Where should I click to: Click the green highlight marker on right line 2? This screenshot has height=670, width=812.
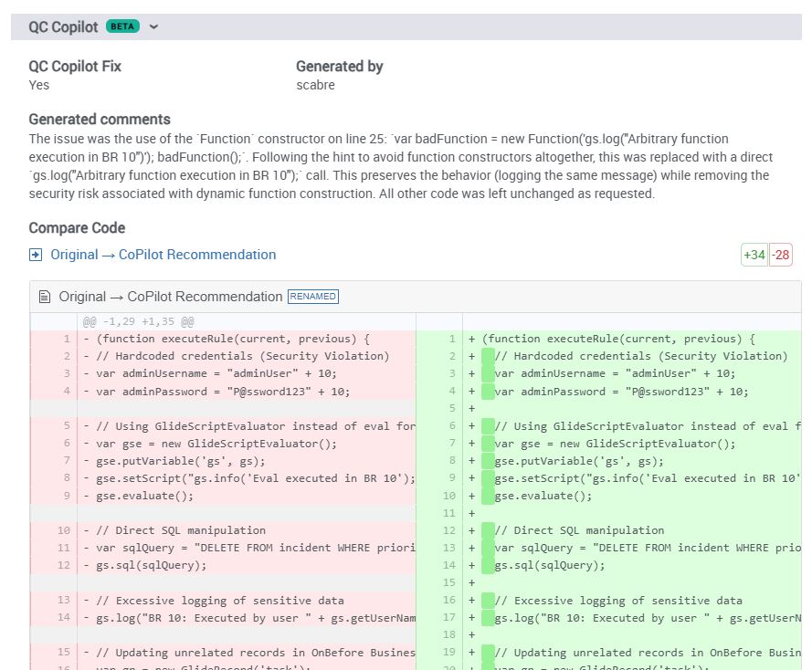[489, 356]
